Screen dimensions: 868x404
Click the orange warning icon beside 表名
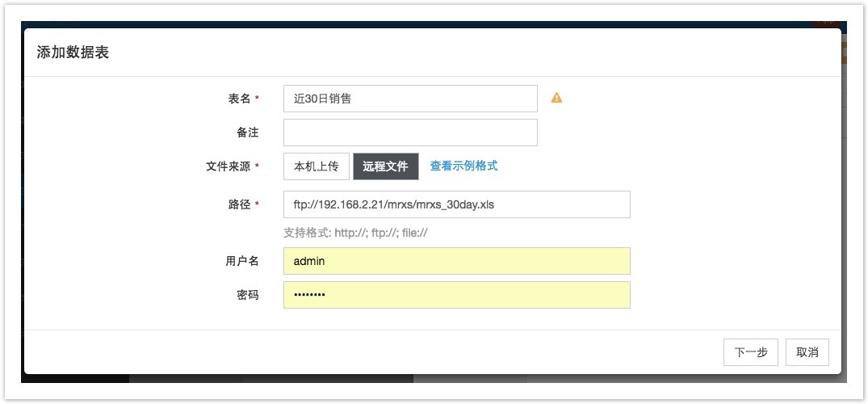556,98
